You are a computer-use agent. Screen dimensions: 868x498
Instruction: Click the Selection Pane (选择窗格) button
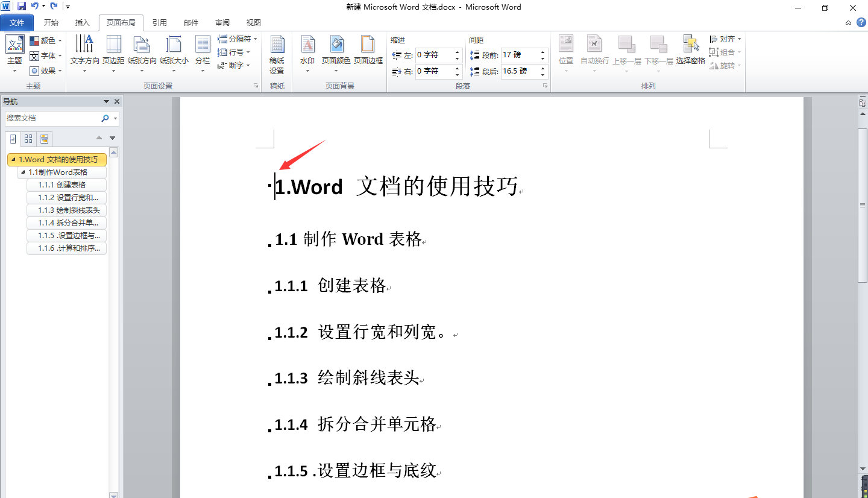point(691,51)
